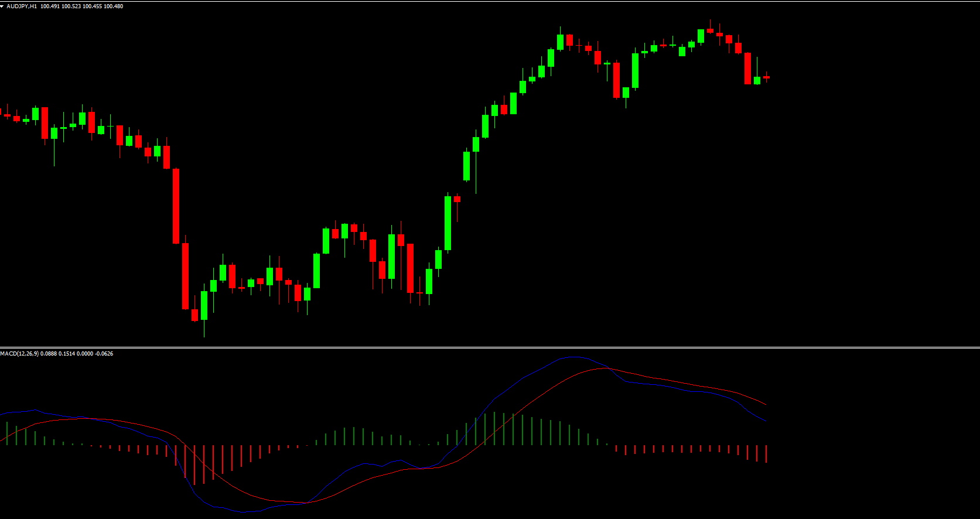This screenshot has height=519, width=980.
Task: Click the MACD(12,26,9) indicator label
Action: (19, 354)
